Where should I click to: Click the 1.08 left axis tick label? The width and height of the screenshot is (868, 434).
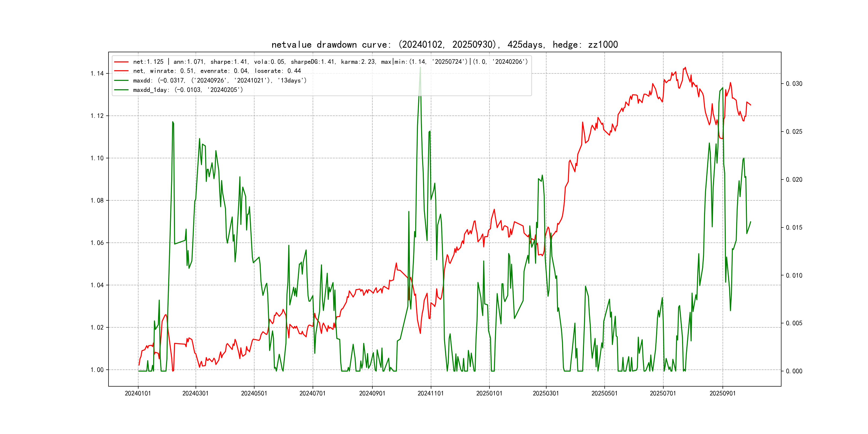[97, 200]
